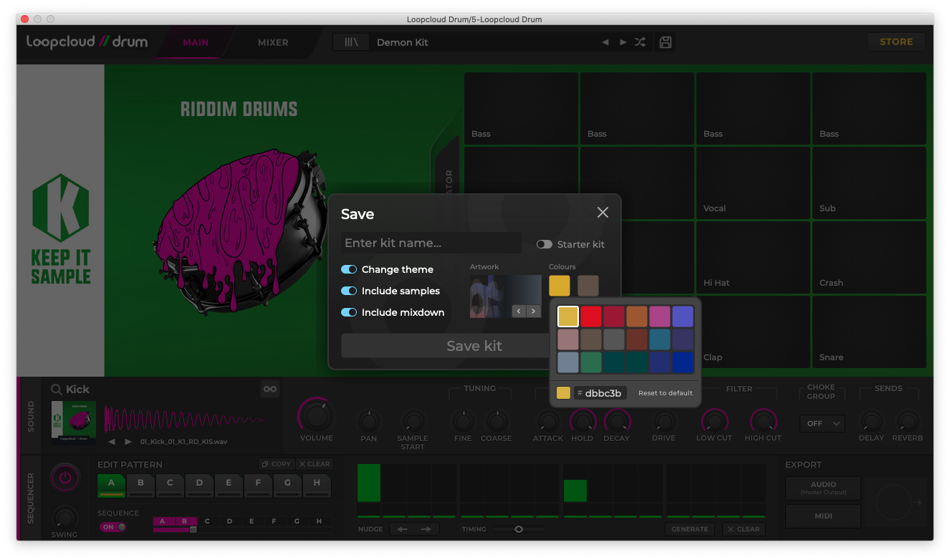Viewport: 950px width, 560px height.
Task: Click the Enter kit name field
Action: (x=431, y=243)
